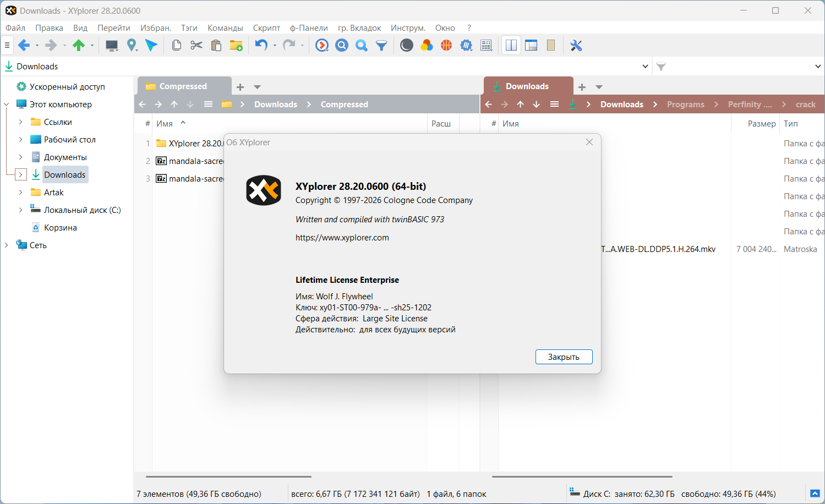Click the beige panel icon in toolbar
This screenshot has height=504, width=825.
pyautogui.click(x=551, y=46)
